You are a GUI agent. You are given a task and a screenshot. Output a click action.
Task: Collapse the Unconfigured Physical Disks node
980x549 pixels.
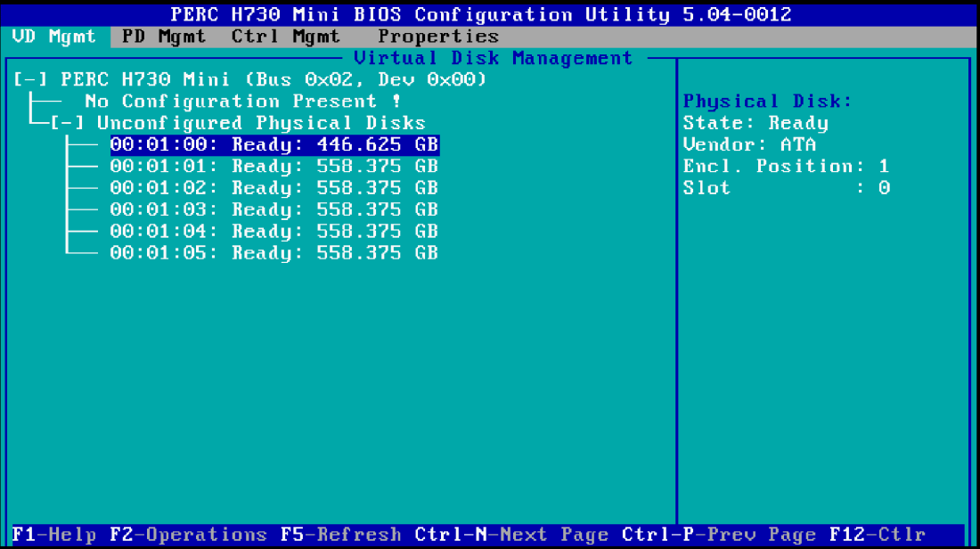click(x=68, y=123)
